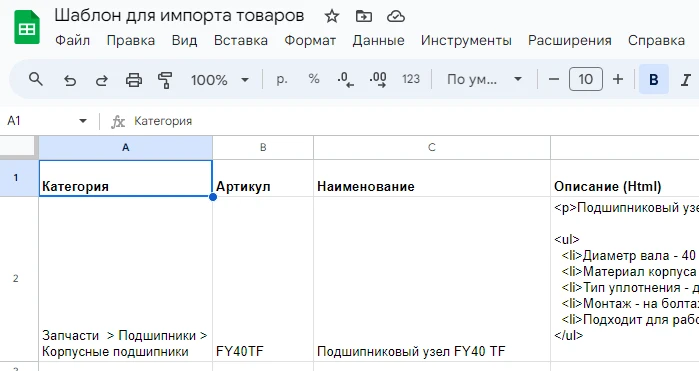Open more number formats 123

click(411, 79)
